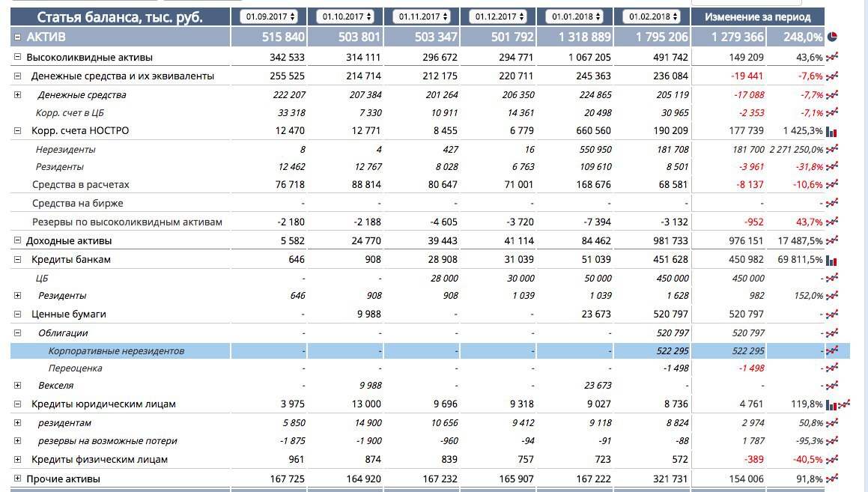
Task: Select the 69 811,5% cell in Кредиты банкам
Action: 800,260
